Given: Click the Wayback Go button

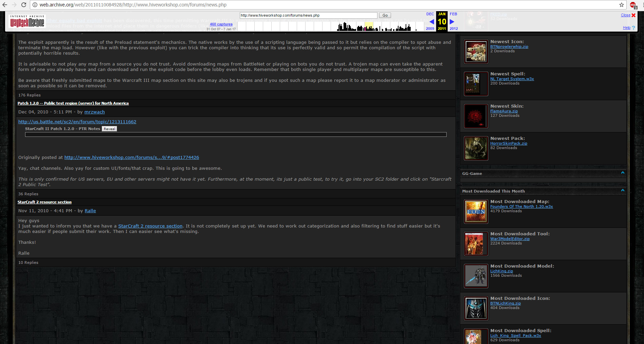Looking at the screenshot, I should click(x=385, y=15).
